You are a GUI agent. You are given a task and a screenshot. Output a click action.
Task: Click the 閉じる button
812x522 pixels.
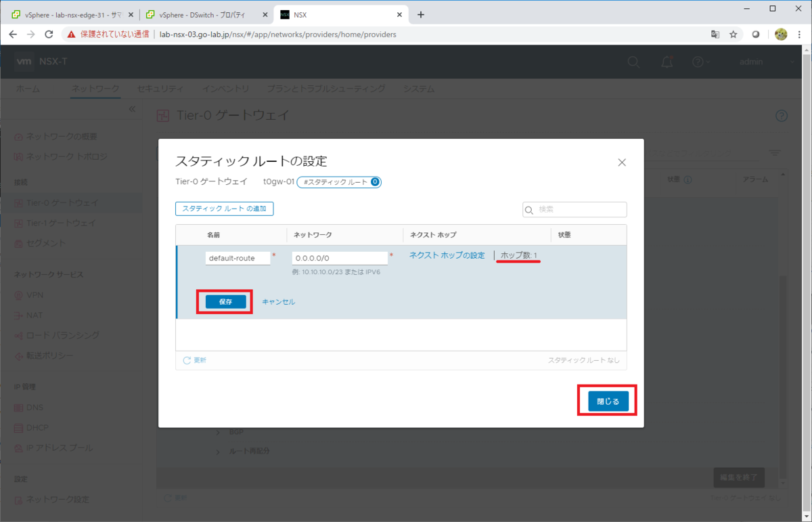[608, 401]
